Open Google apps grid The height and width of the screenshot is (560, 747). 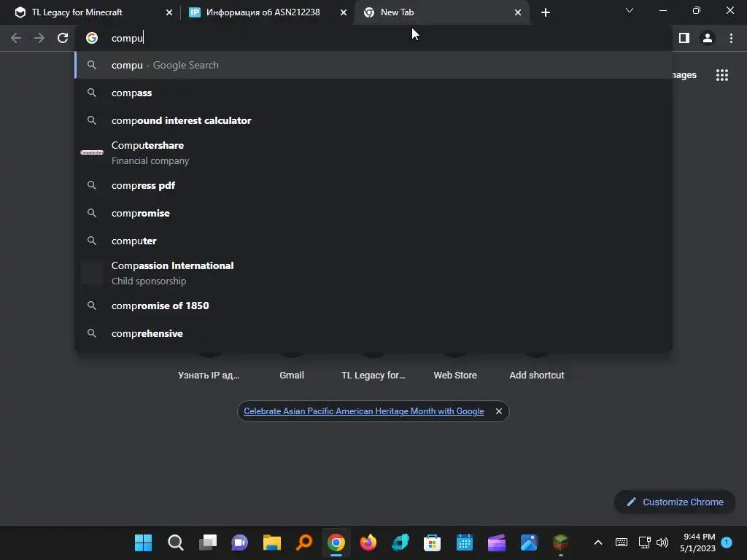tap(722, 75)
